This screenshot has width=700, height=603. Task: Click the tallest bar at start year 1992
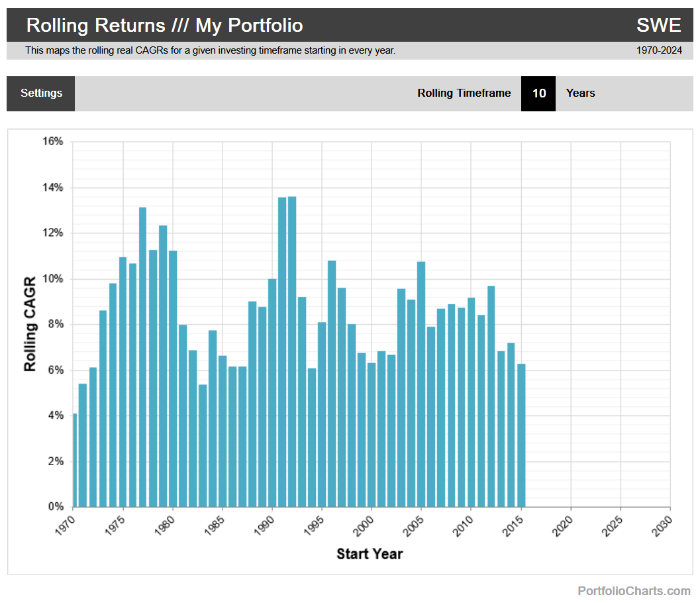pyautogui.click(x=292, y=351)
